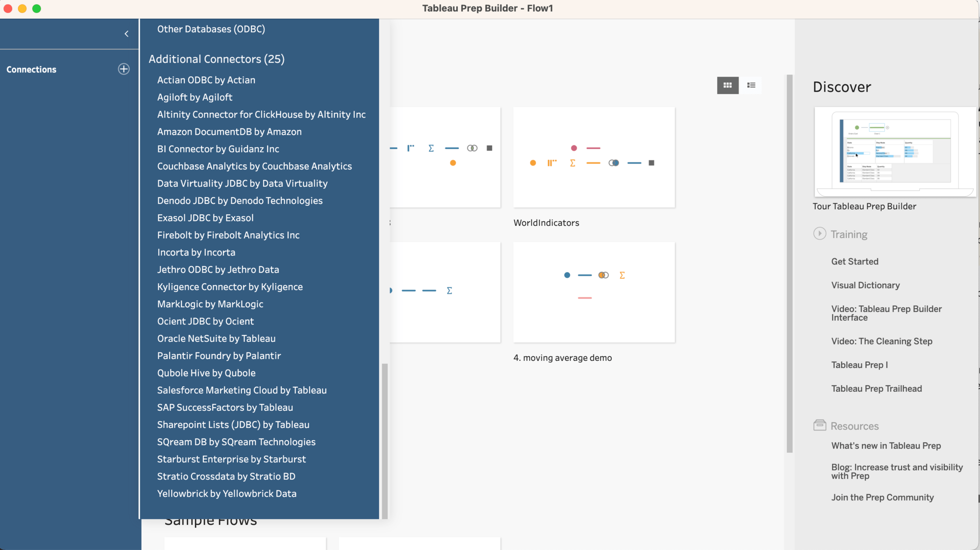This screenshot has height=550, width=980.
Task: Pick Qubole Hive by Qubole
Action: [x=206, y=373]
